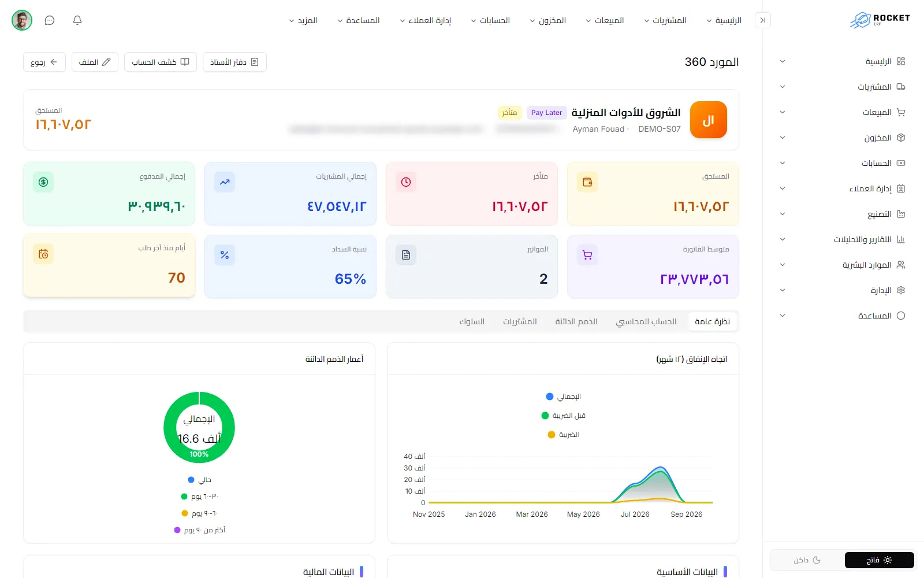Click the document icon on الفواتير card

pyautogui.click(x=406, y=255)
